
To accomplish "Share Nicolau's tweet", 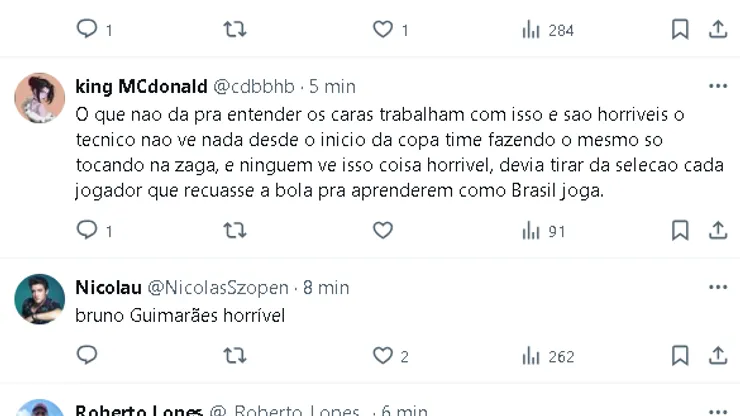I will (718, 355).
